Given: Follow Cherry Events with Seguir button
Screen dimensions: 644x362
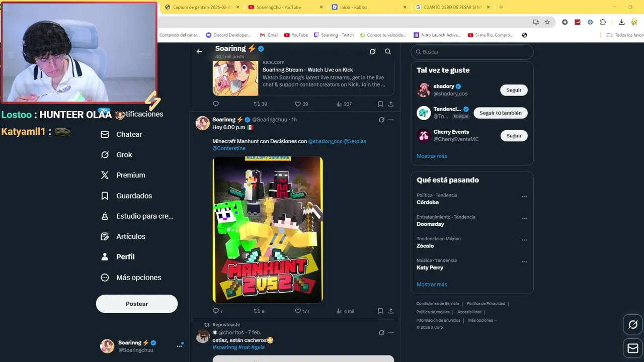Looking at the screenshot, I should coord(514,136).
